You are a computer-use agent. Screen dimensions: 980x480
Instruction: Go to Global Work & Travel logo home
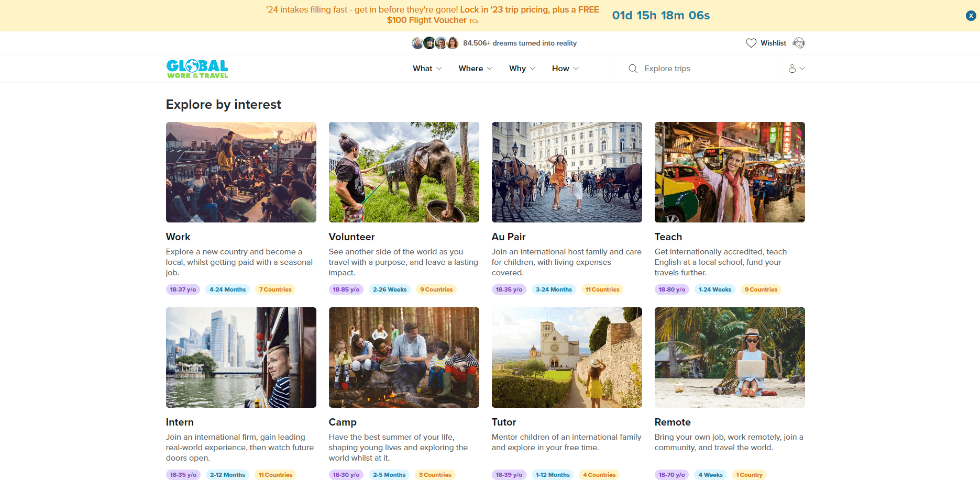[x=197, y=69]
